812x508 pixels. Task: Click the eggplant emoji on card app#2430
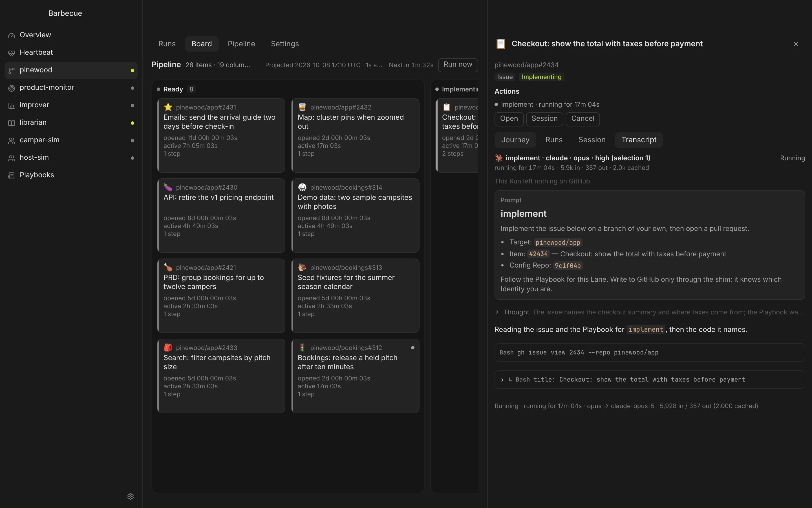[168, 187]
